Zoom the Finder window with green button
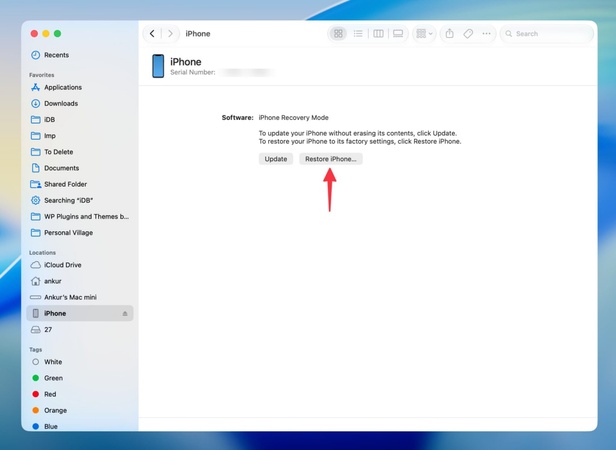 pyautogui.click(x=57, y=34)
